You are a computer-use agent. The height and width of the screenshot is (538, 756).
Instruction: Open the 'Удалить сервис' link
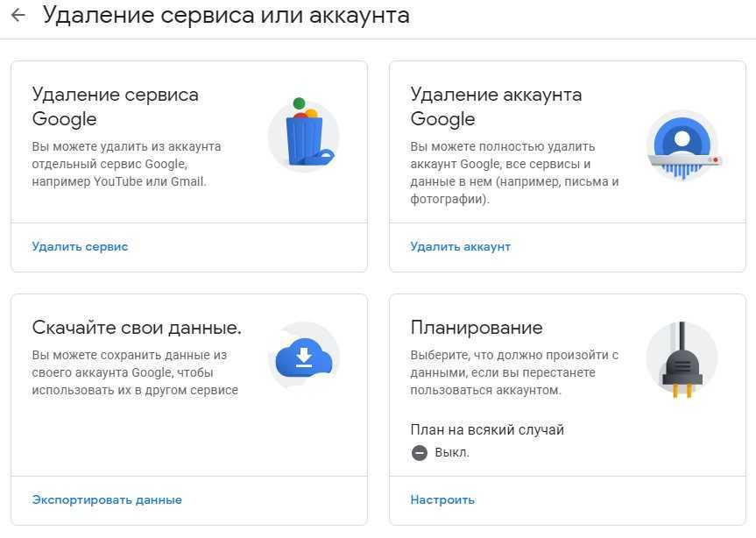pyautogui.click(x=80, y=246)
